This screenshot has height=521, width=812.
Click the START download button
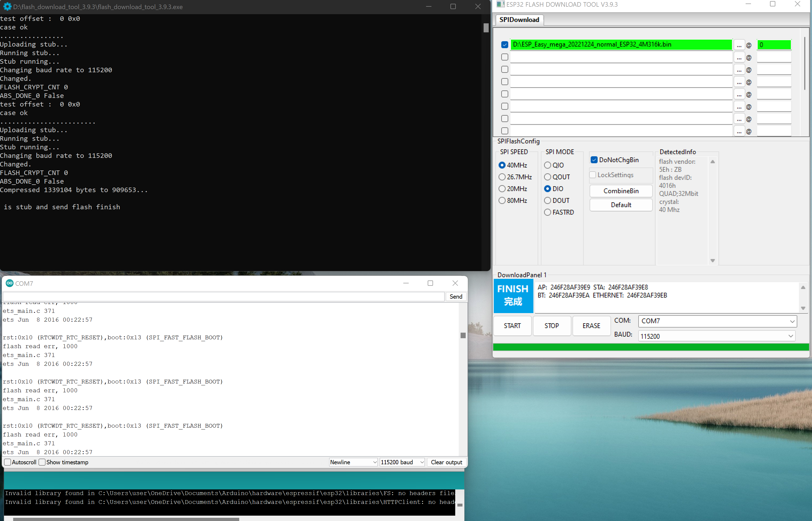pyautogui.click(x=512, y=326)
